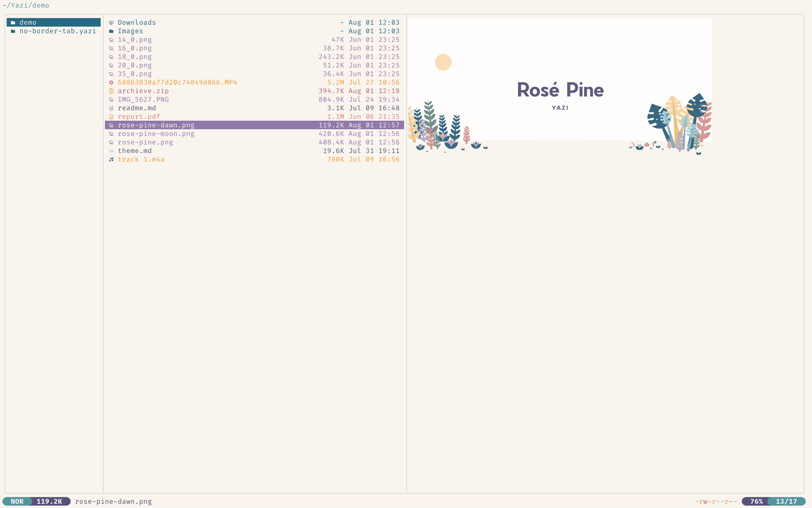Select the theme.md file row

coord(135,151)
